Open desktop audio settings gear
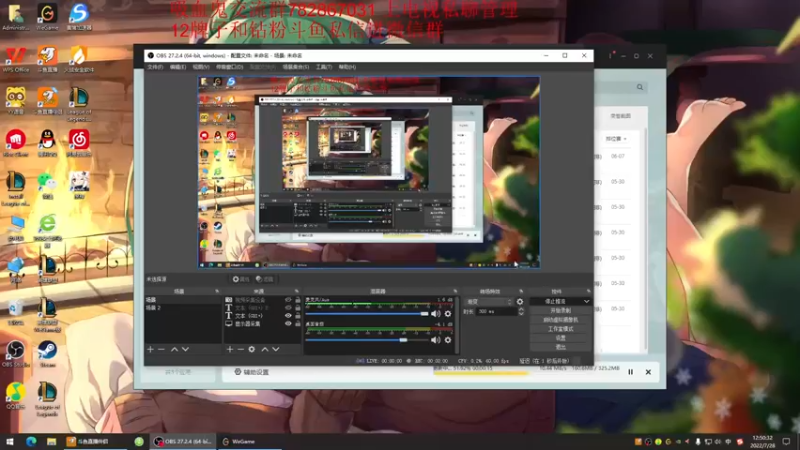The height and width of the screenshot is (450, 800). 448,340
